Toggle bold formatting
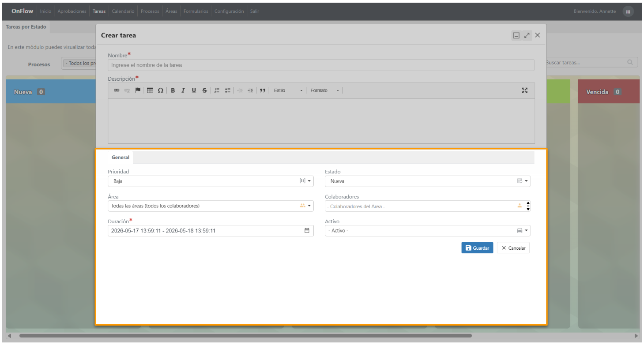 click(173, 90)
